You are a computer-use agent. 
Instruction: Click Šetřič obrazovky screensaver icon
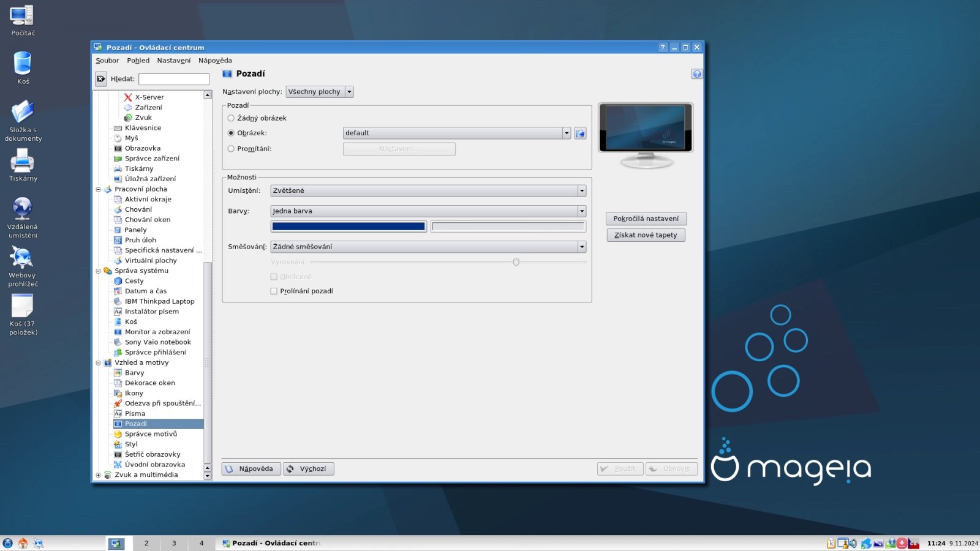(118, 454)
